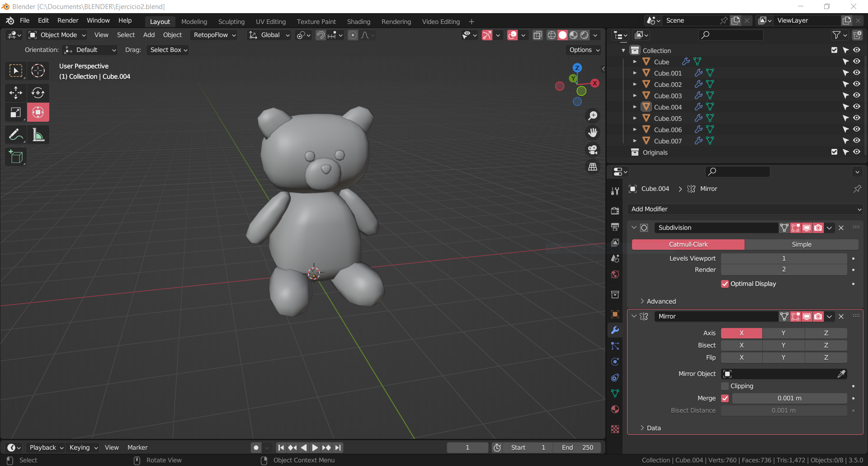Enable the Clipping checkbox in Mirror

tap(725, 386)
